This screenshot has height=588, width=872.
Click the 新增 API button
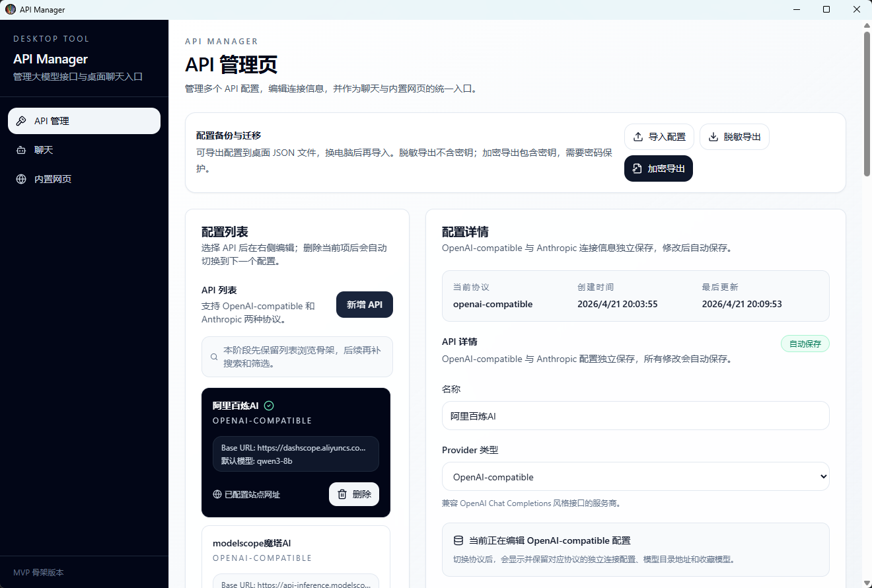365,305
